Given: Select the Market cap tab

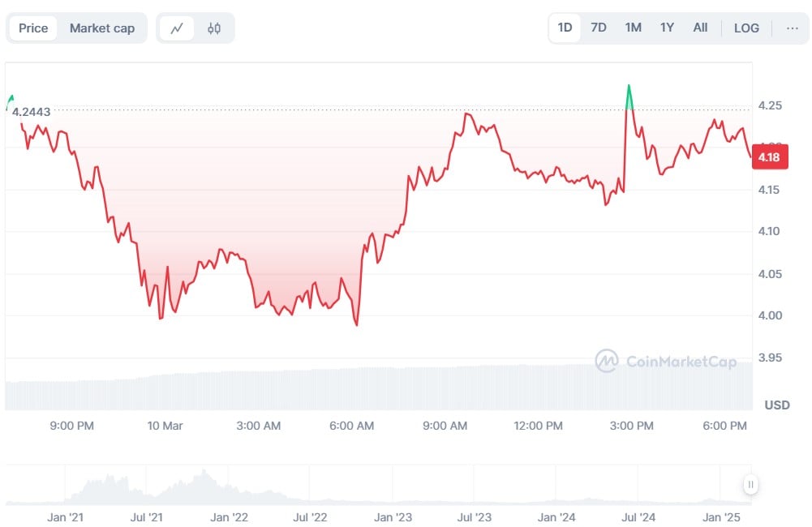Looking at the screenshot, I should [102, 28].
